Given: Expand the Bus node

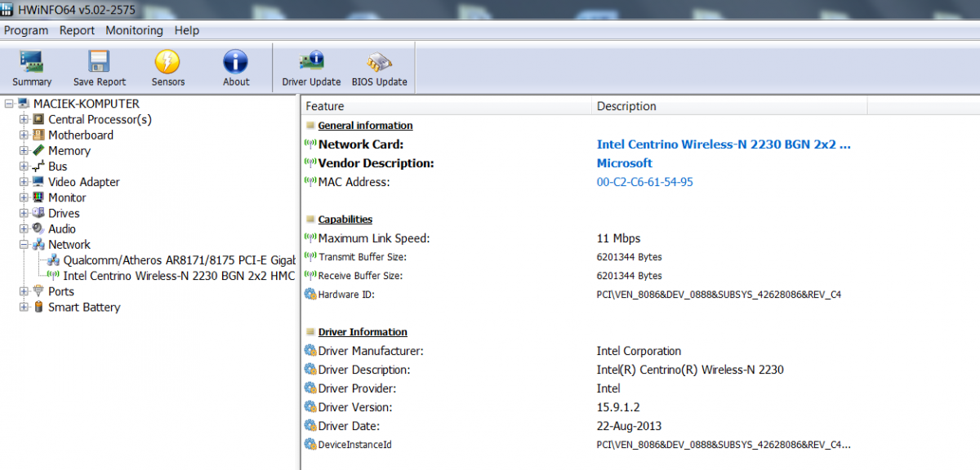Looking at the screenshot, I should 24,166.
